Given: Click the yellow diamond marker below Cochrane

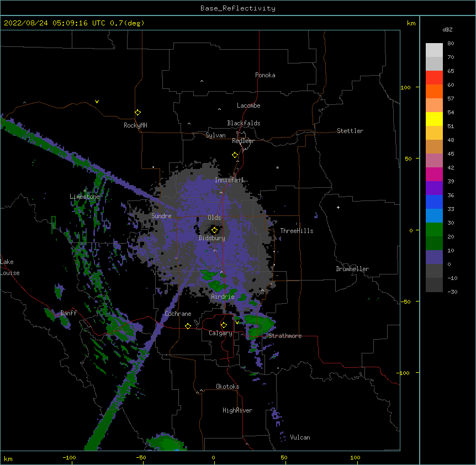Looking at the screenshot, I should click(188, 326).
